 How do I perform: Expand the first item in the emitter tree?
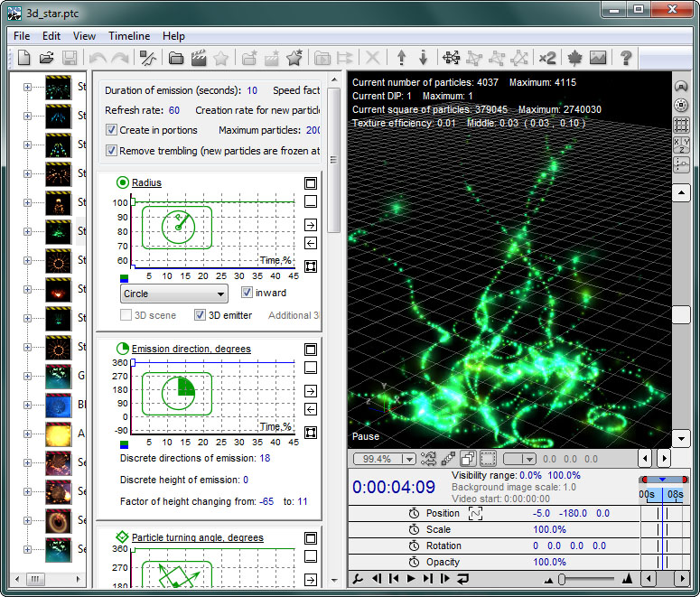click(27, 88)
